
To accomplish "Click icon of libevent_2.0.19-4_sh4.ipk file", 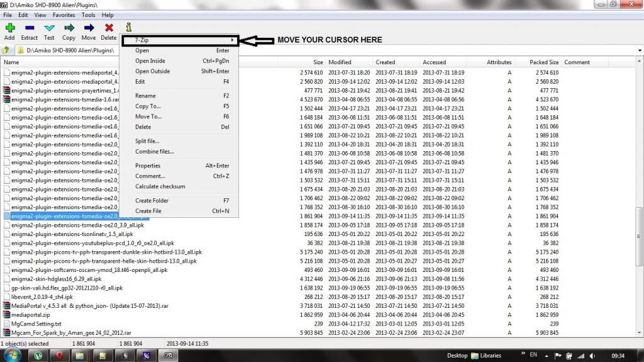I will pyautogui.click(x=6, y=297).
